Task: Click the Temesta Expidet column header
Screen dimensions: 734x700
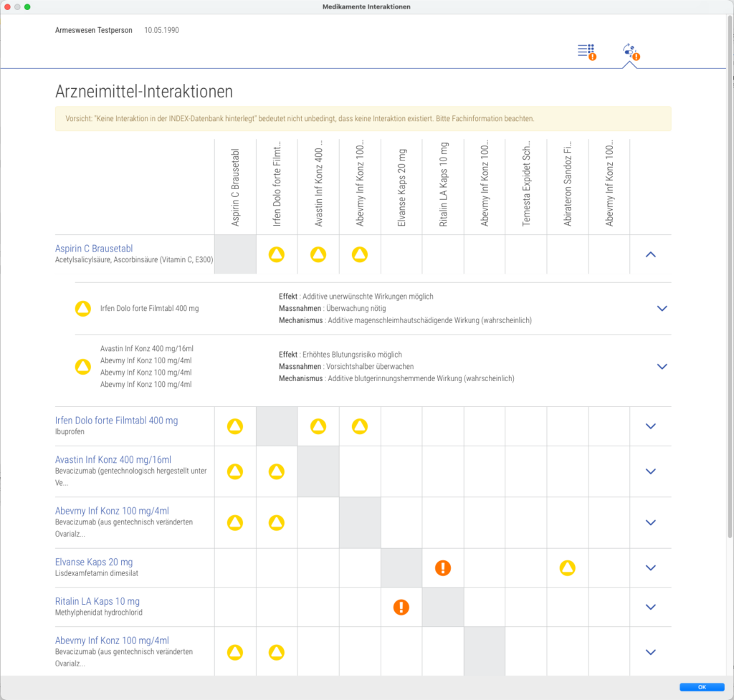Action: click(526, 183)
